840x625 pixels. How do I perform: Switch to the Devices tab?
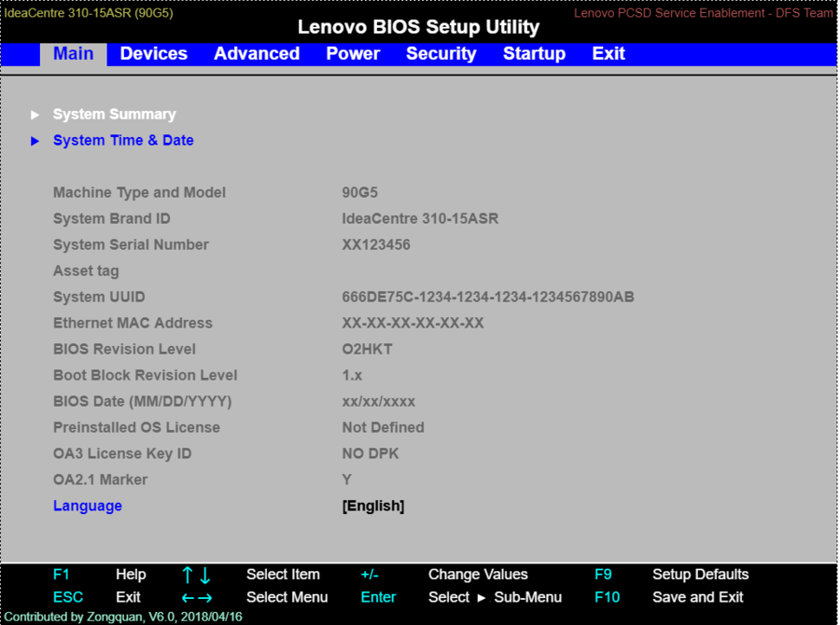pyautogui.click(x=154, y=54)
